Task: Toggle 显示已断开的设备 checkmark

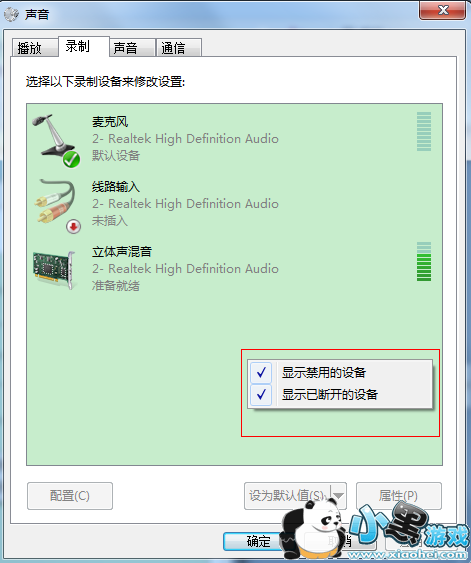Action: click(x=261, y=394)
